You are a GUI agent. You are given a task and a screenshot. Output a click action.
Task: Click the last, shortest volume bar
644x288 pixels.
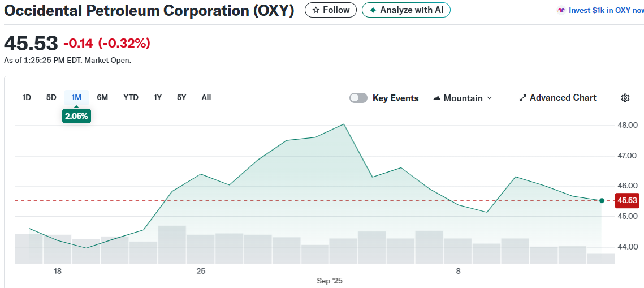[601, 259]
